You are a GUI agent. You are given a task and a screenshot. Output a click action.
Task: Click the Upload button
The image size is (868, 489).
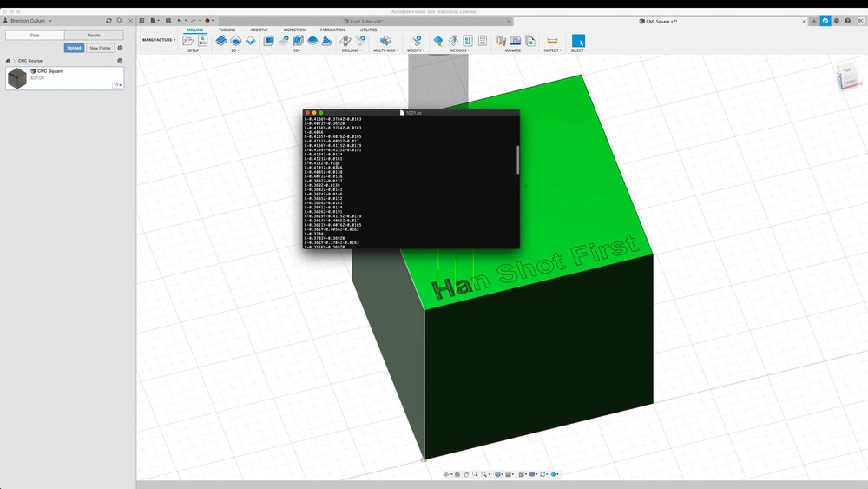pyautogui.click(x=74, y=48)
